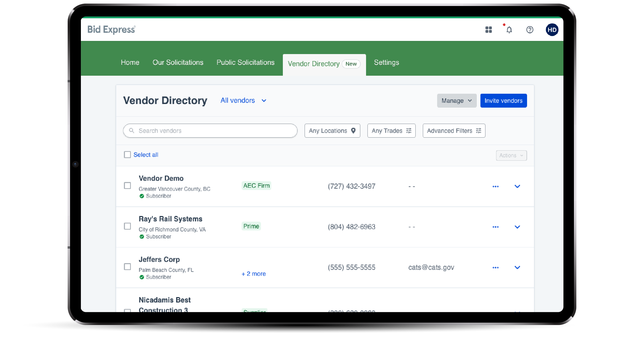Open notifications bell icon

pos(509,30)
